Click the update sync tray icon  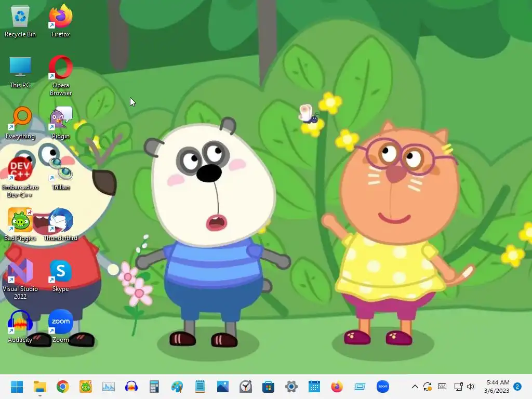(428, 387)
